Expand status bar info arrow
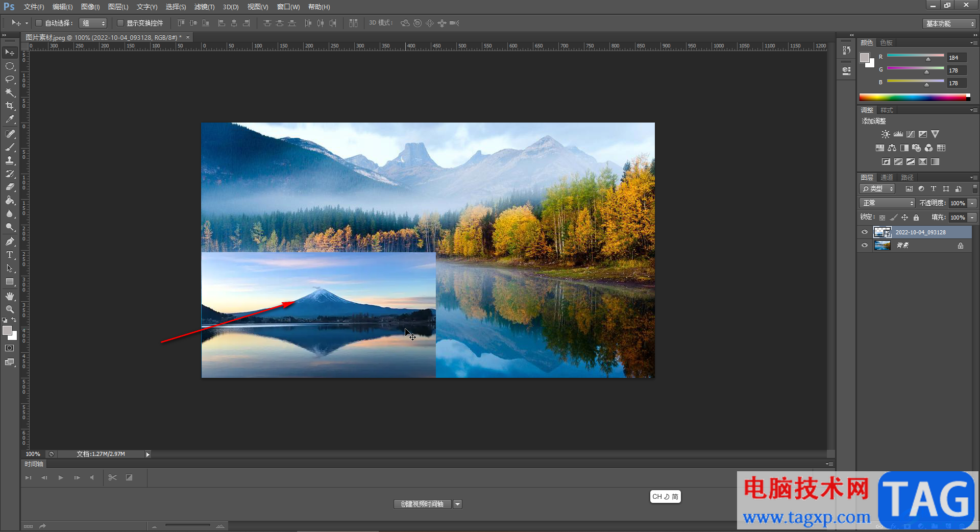This screenshot has height=532, width=980. 148,454
